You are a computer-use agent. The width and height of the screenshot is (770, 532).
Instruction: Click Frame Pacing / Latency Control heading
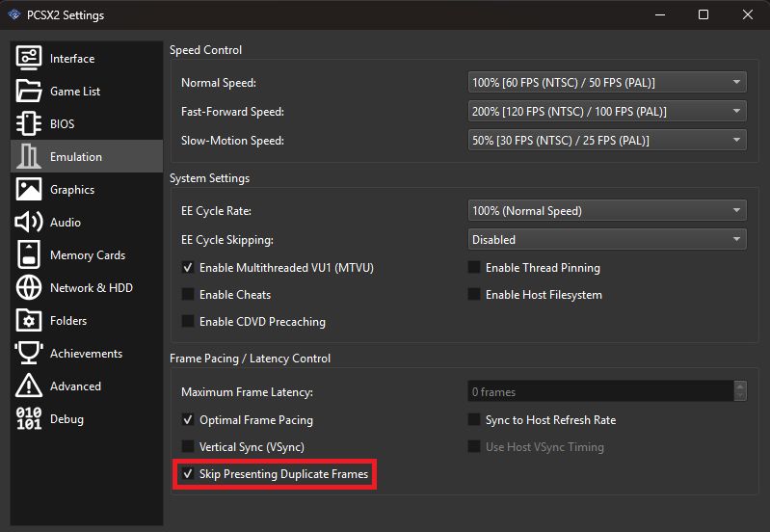(x=250, y=359)
